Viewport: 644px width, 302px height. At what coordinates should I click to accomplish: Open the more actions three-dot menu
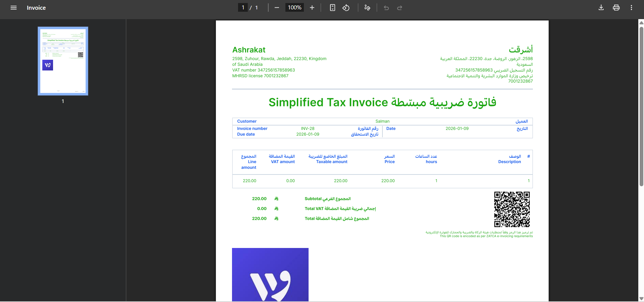tap(631, 8)
